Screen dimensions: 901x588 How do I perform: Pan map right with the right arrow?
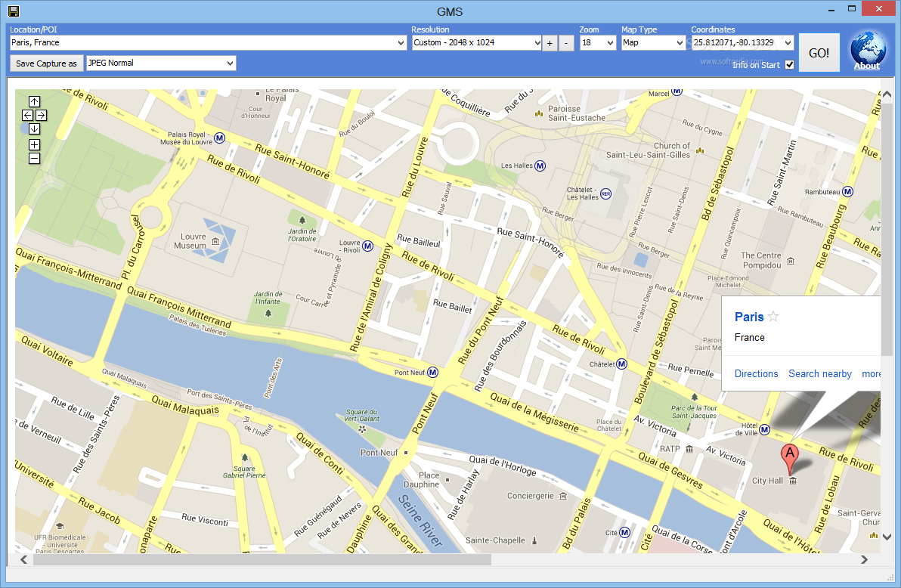[x=42, y=116]
